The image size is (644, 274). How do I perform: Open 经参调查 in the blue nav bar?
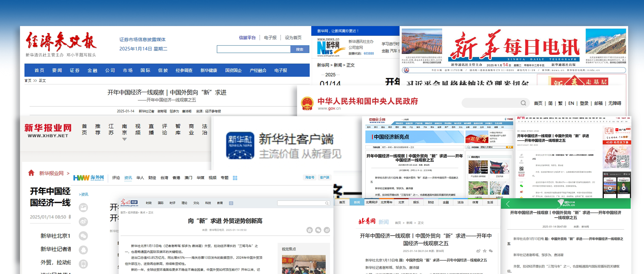pos(184,70)
